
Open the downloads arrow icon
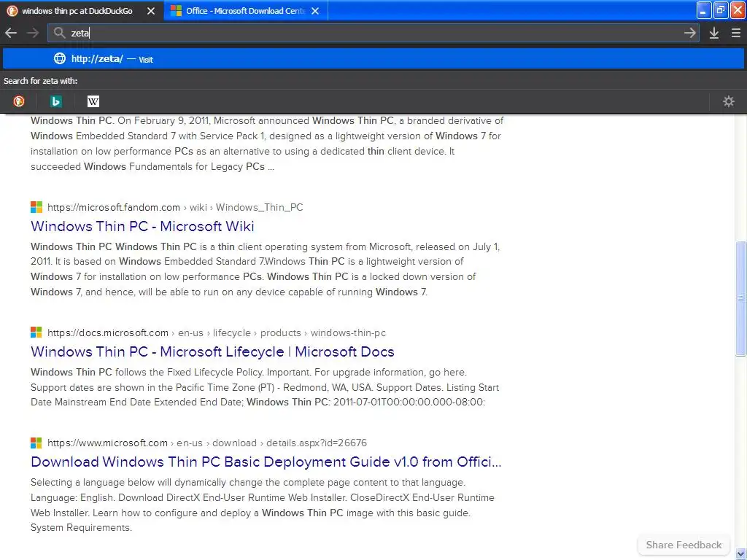coord(713,33)
